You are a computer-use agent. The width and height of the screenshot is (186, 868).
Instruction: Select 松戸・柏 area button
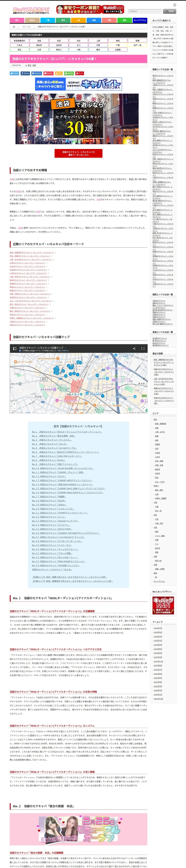point(137,45)
